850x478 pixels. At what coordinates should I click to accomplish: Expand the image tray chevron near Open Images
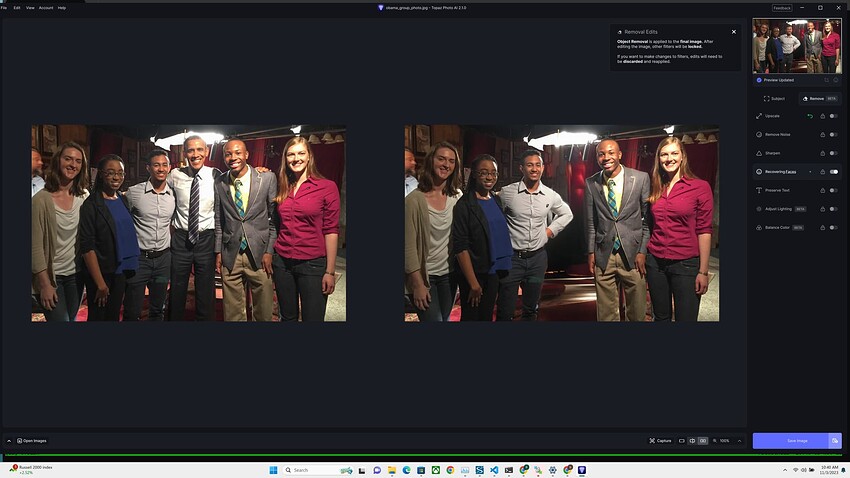(9, 440)
